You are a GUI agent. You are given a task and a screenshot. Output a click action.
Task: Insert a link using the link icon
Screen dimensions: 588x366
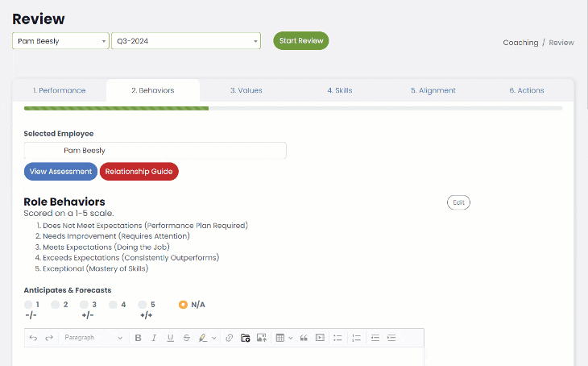click(x=230, y=338)
